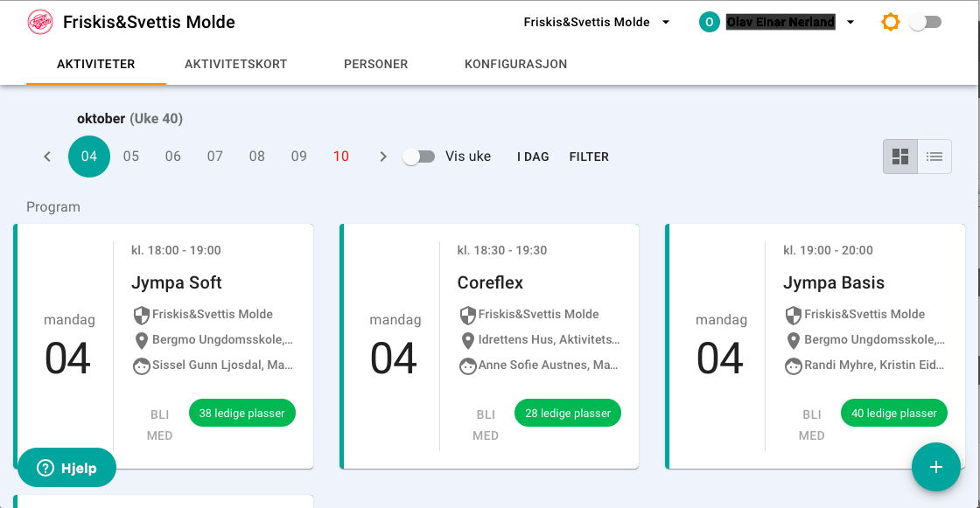Go to previous week arrow

47,157
